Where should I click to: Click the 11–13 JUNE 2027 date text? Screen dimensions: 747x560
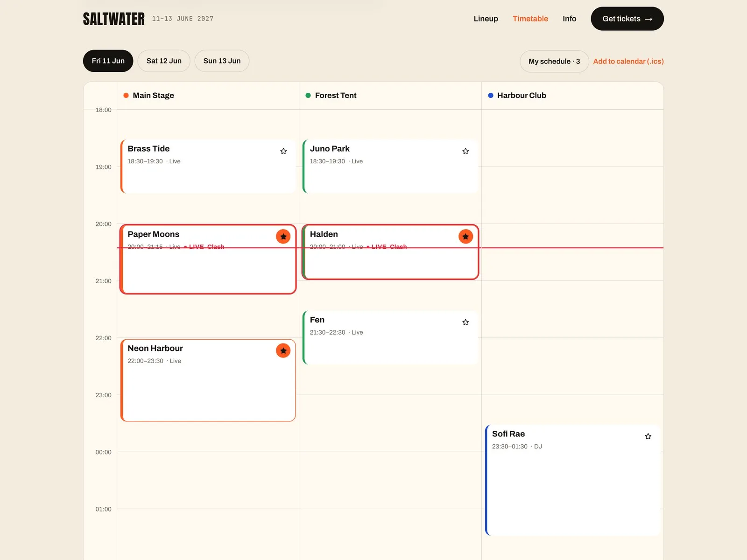pyautogui.click(x=183, y=19)
